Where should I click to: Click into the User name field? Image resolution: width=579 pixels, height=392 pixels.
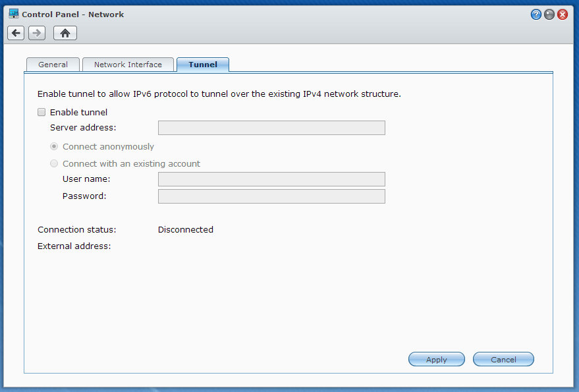pyautogui.click(x=271, y=179)
